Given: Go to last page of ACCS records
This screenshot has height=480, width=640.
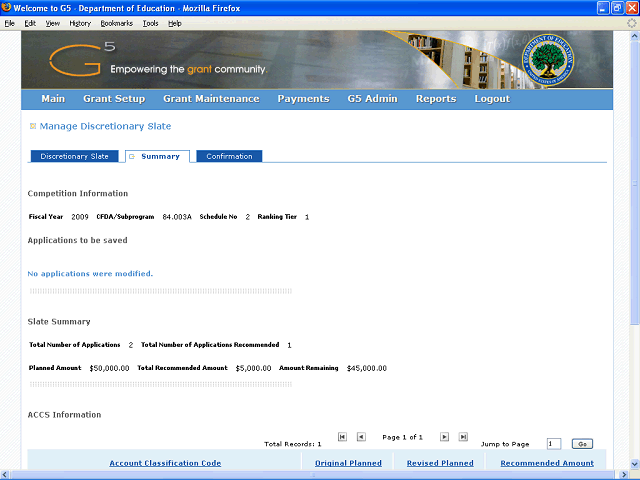Looking at the screenshot, I should 463,437.
